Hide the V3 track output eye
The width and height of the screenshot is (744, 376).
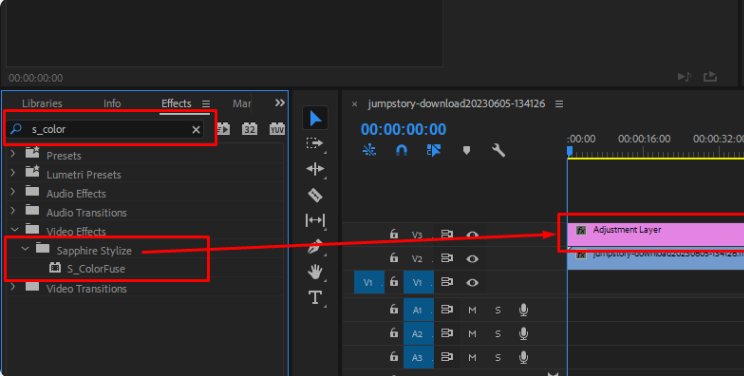[x=472, y=235]
